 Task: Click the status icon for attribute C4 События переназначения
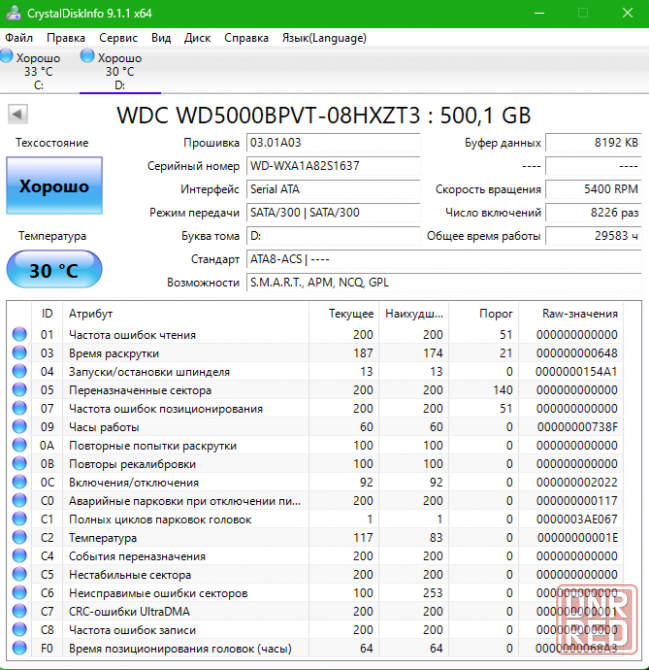point(19,555)
